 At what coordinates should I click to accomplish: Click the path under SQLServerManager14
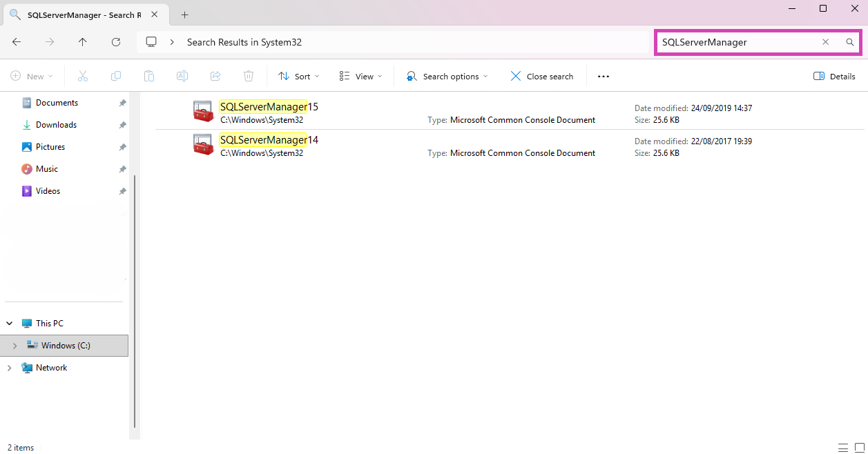pyautogui.click(x=262, y=153)
